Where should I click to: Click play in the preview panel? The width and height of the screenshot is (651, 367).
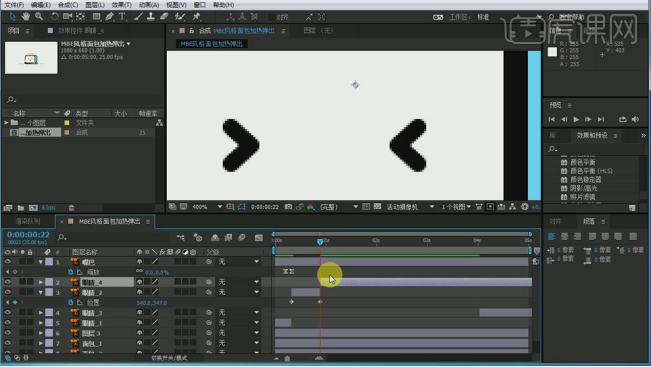(576, 119)
